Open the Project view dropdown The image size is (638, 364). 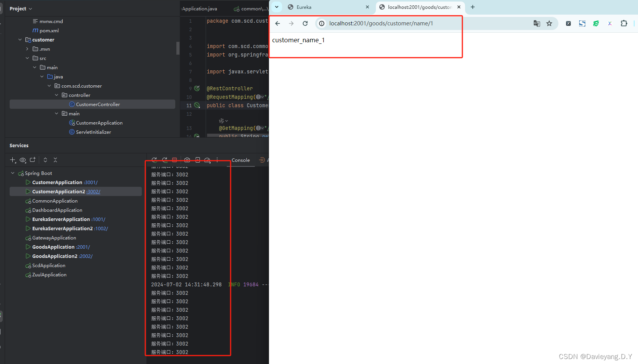pos(21,8)
